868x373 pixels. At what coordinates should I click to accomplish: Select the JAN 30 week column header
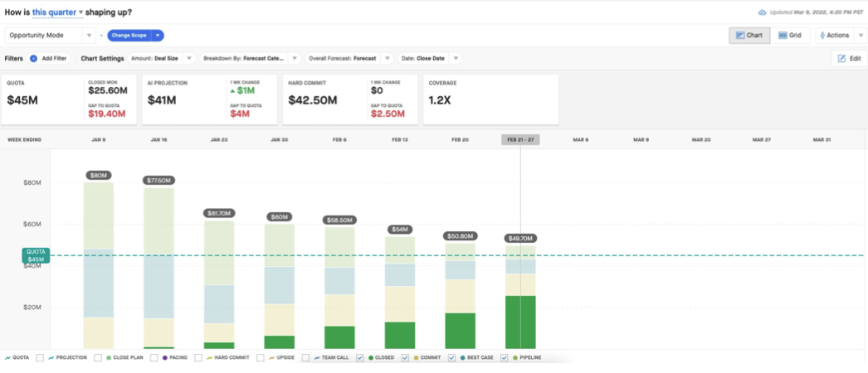pos(280,140)
